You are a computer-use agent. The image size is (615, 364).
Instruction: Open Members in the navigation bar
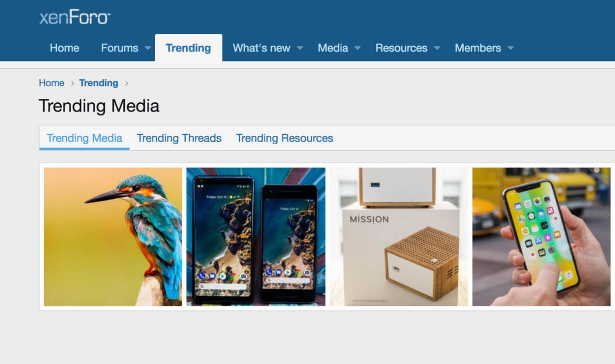(x=478, y=48)
